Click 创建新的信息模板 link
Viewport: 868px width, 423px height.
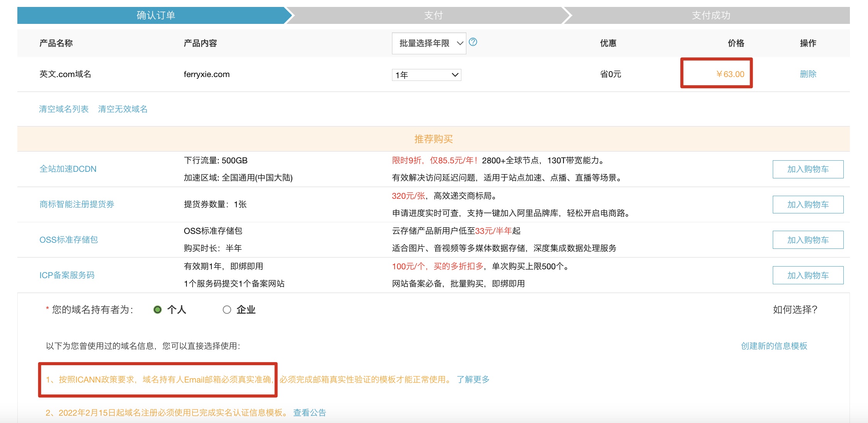point(774,346)
